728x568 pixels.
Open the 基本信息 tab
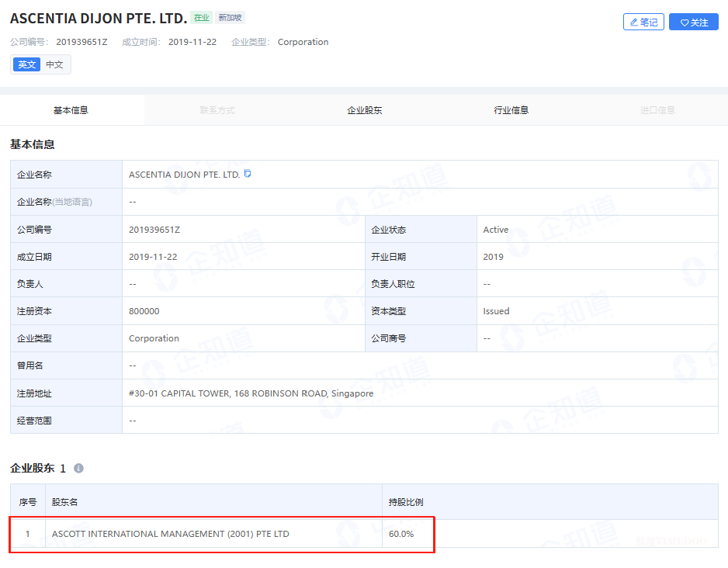point(71,110)
